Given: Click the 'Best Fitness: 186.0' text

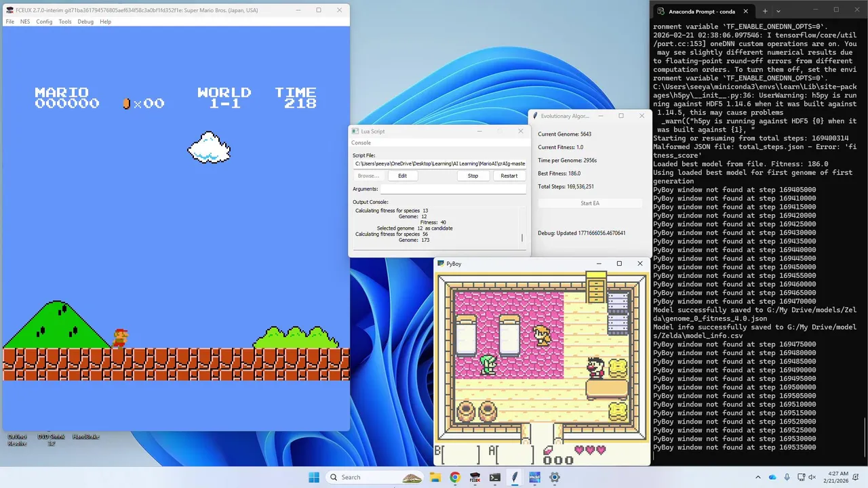Looking at the screenshot, I should click(x=560, y=174).
